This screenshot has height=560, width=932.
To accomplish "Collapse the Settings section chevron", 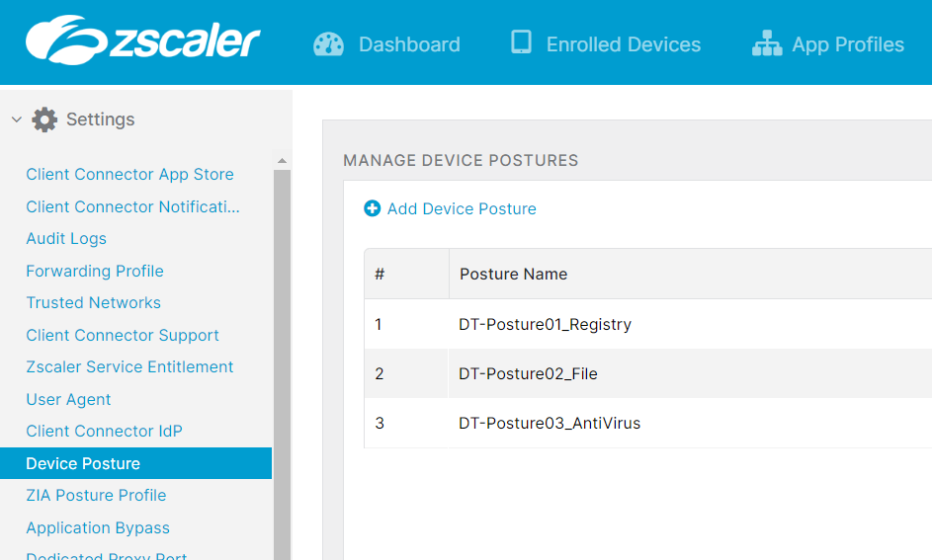I will pyautogui.click(x=16, y=120).
